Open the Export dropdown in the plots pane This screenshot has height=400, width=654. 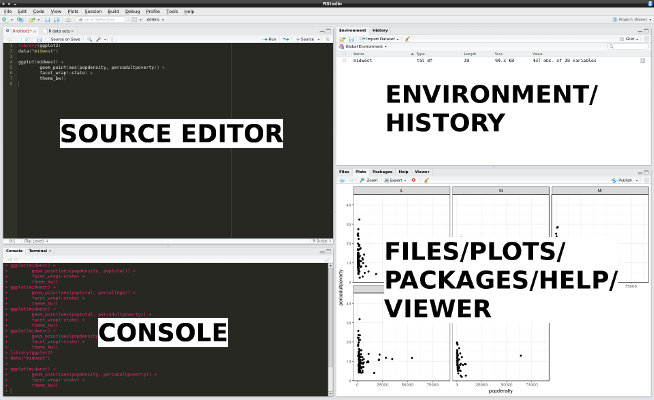(x=397, y=180)
